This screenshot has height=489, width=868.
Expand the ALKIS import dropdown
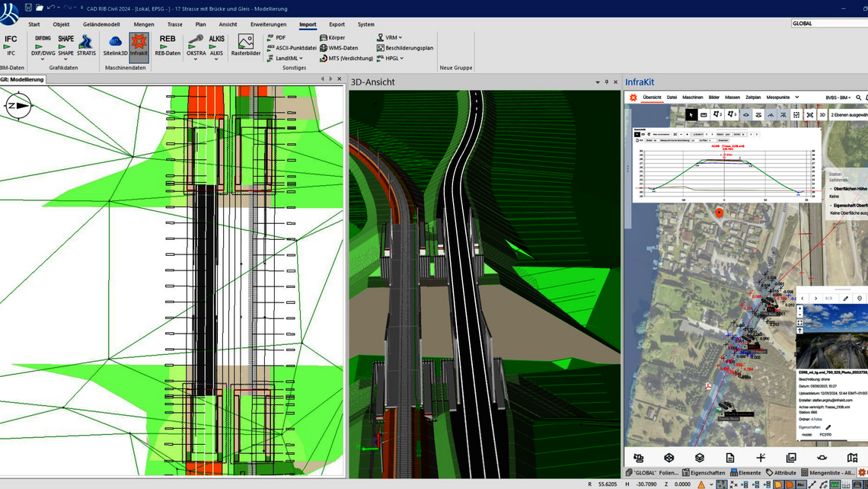(216, 59)
